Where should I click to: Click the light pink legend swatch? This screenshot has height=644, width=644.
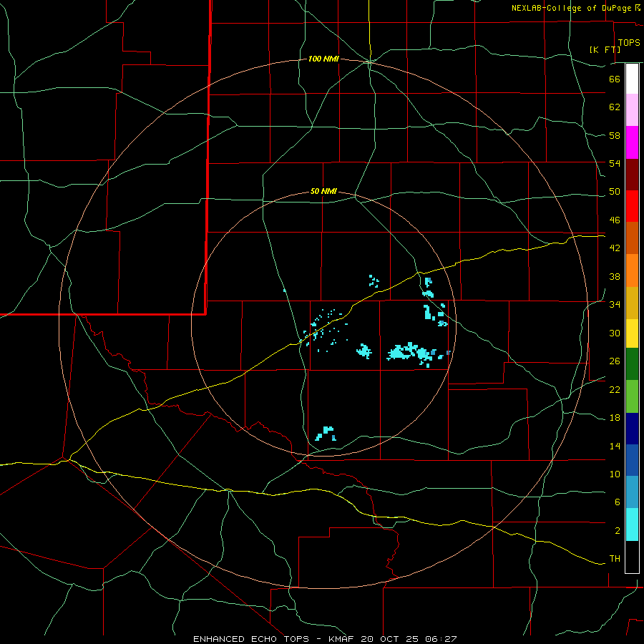pos(632,109)
